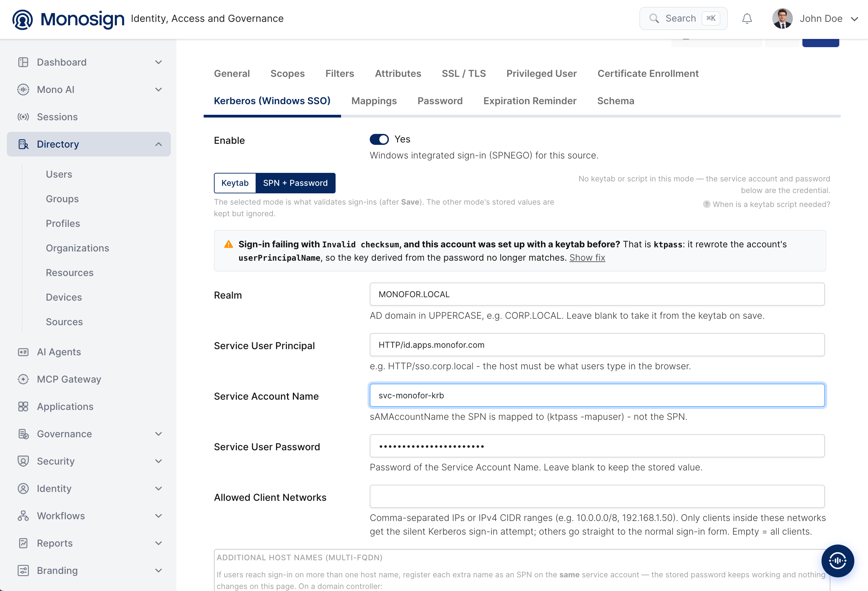This screenshot has height=591, width=868.
Task: Click John Doe's profile avatar
Action: coord(782,19)
